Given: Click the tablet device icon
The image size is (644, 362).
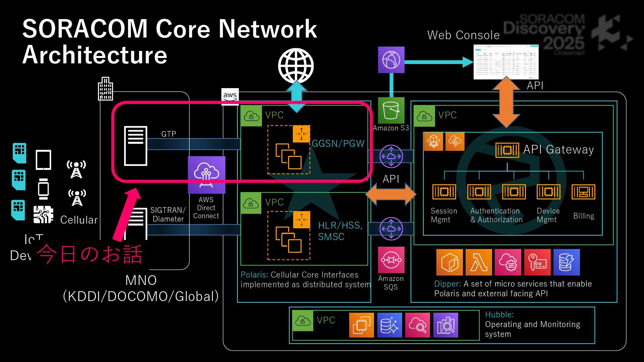Looking at the screenshot, I should (44, 160).
